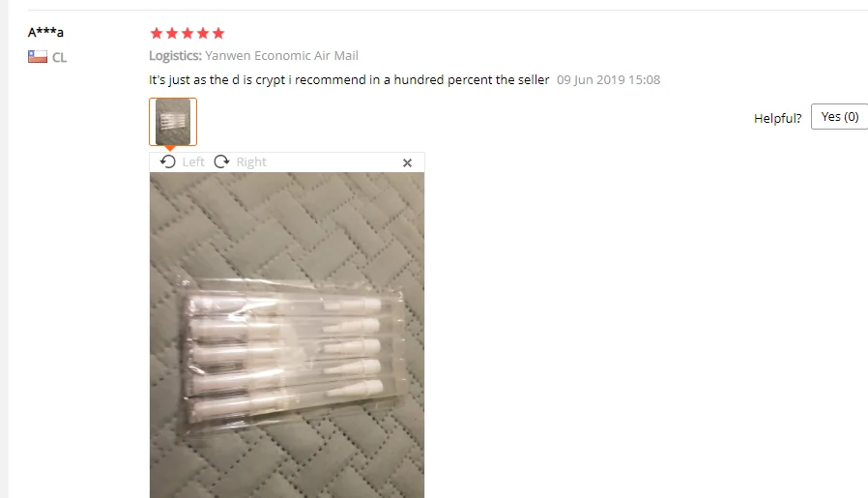Click the second red rating star

click(x=172, y=33)
